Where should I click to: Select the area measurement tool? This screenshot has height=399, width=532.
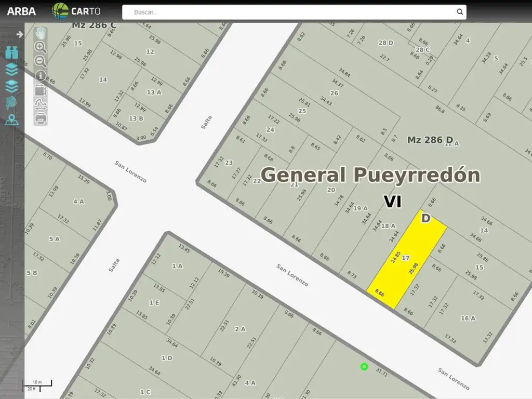41,90
